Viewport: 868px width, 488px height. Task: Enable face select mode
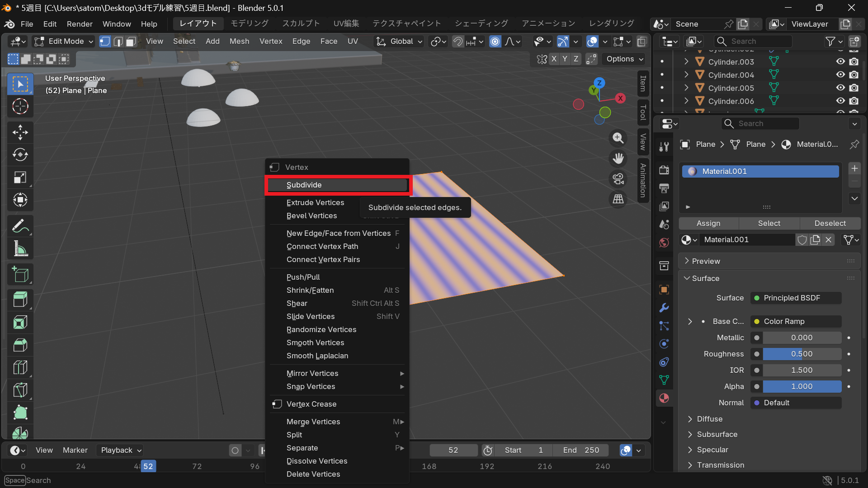point(131,42)
